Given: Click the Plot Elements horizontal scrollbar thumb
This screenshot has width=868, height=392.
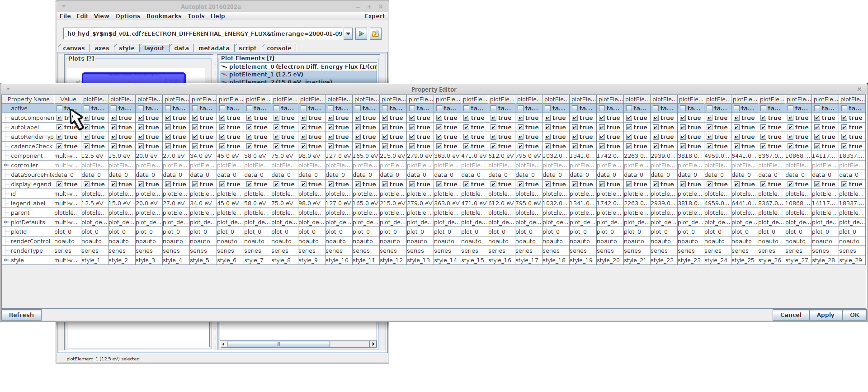Looking at the screenshot, I should click(x=278, y=344).
